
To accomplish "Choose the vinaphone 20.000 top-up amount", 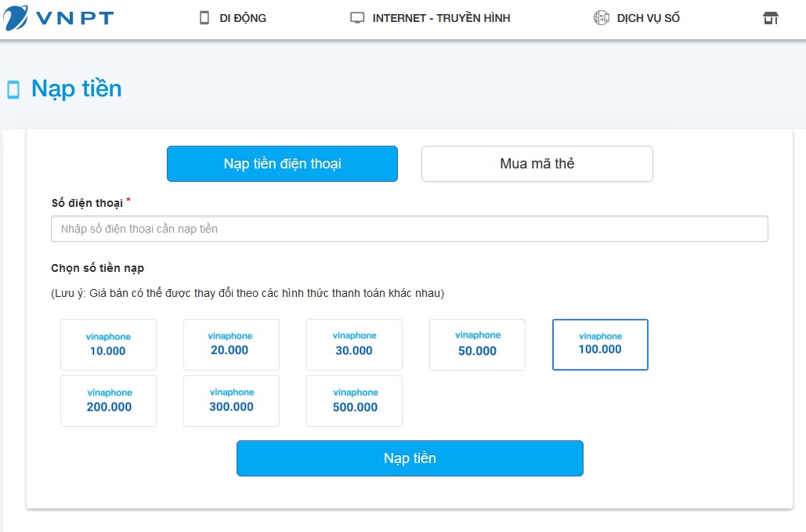I will pyautogui.click(x=231, y=345).
